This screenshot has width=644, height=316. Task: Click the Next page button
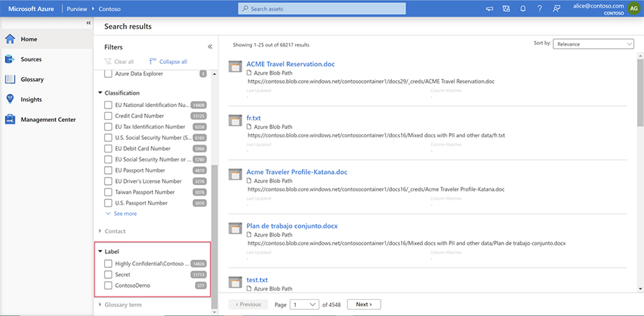(364, 304)
